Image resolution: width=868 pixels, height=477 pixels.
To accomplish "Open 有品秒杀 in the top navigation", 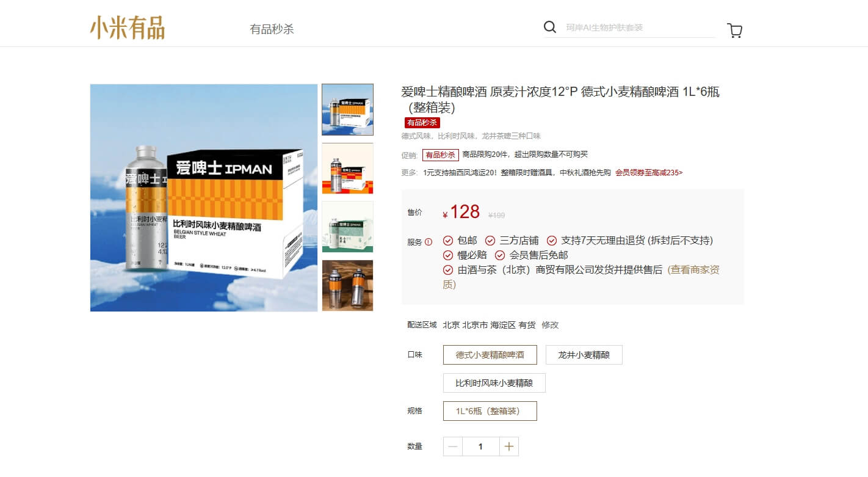I will 272,28.
